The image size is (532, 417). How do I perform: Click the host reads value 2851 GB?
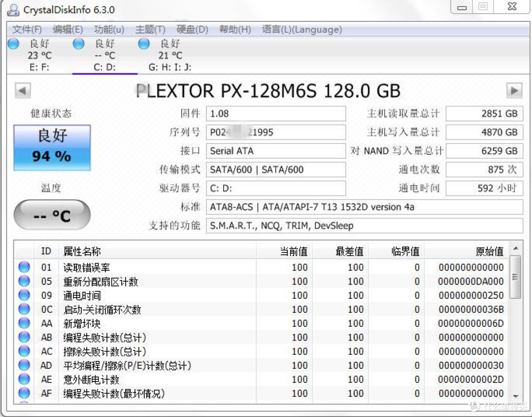tap(484, 113)
